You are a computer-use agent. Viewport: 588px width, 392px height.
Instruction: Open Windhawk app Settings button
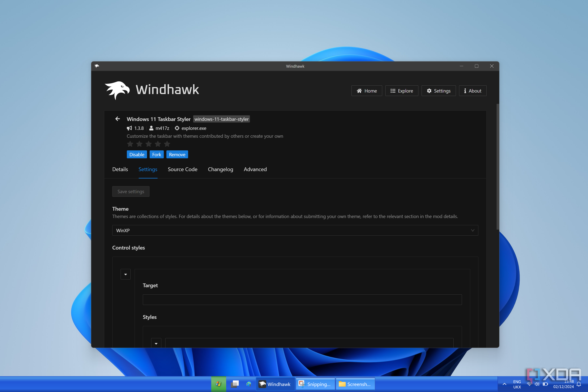point(439,91)
